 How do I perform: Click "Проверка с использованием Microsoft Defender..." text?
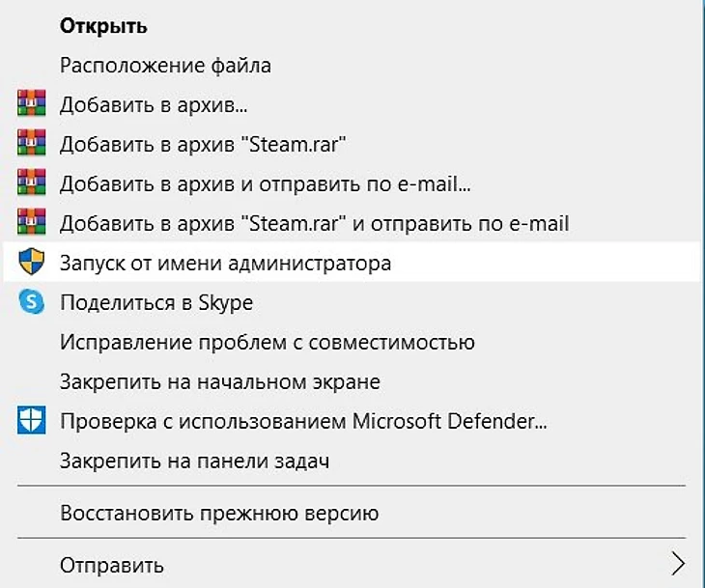303,422
